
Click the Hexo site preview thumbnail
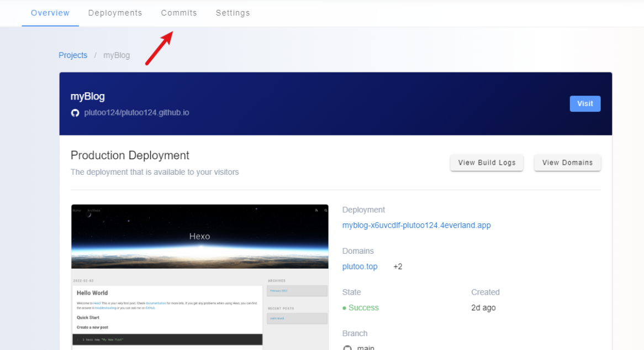pos(199,277)
